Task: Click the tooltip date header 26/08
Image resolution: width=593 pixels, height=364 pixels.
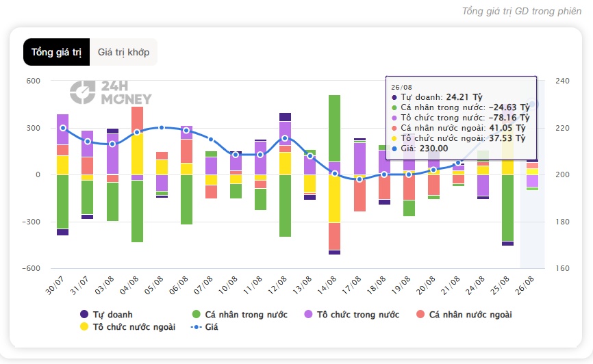Action: pos(402,88)
